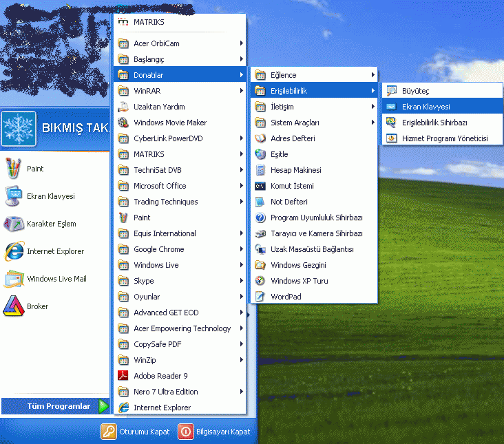Viewport: 504px width, 444px height.
Task: Open Adobe Reader 9 icon
Action: coord(123,376)
